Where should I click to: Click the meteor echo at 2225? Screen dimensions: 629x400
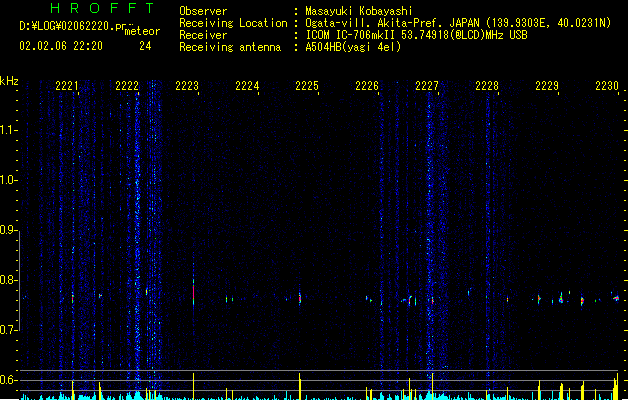tap(300, 298)
